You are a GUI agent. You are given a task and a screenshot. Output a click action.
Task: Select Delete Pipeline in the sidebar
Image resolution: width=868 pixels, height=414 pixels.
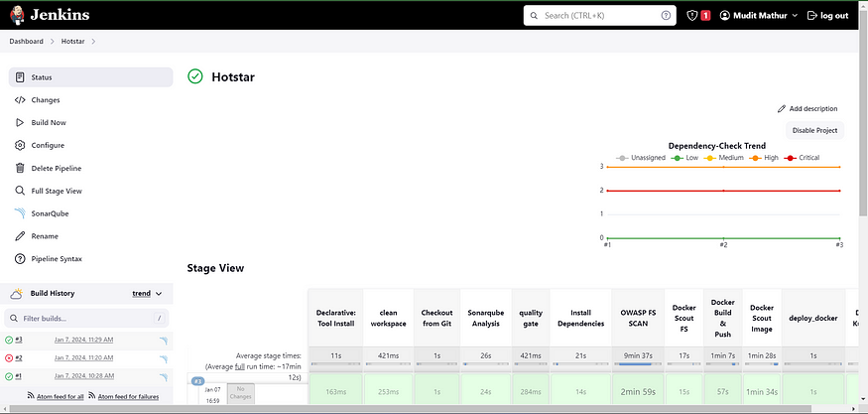91,168
